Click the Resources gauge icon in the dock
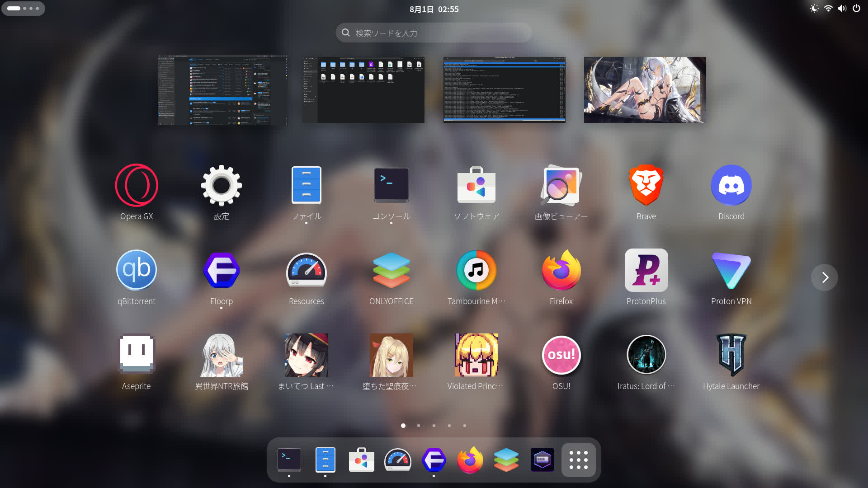Viewport: 868px width, 488px height. point(398,460)
